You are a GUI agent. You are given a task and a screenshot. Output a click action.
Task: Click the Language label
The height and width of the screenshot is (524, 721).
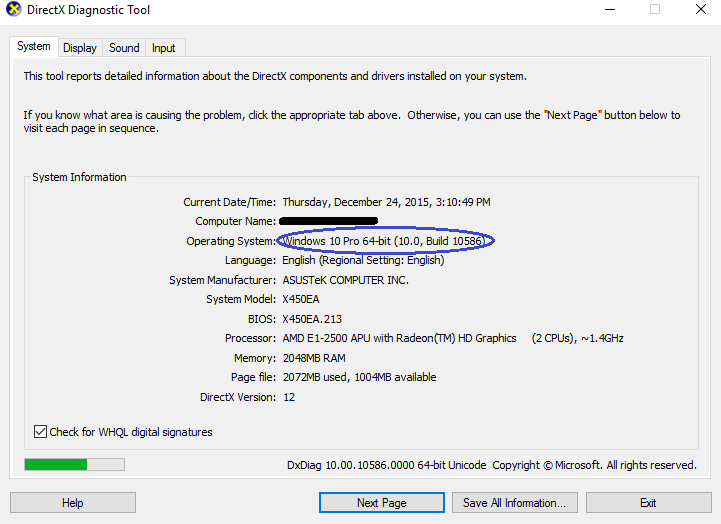[250, 260]
